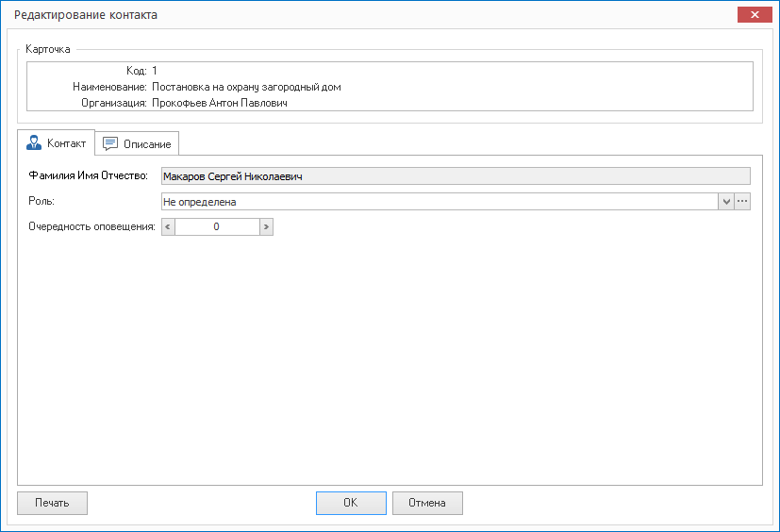Click the Очередность оповещения label
The image size is (780, 532).
(92, 226)
